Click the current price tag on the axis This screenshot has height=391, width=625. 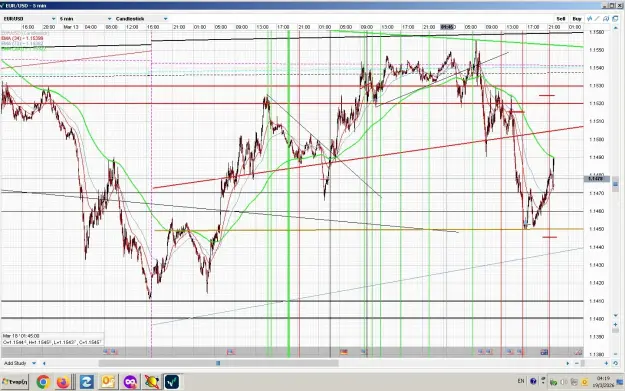pyautogui.click(x=596, y=179)
